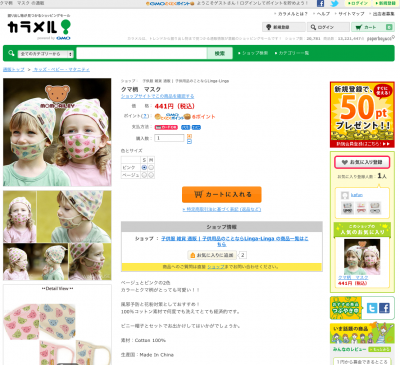Screen dimensions: 400x365
Task: Click the third small product icon under kafan
Action: [375, 208]
